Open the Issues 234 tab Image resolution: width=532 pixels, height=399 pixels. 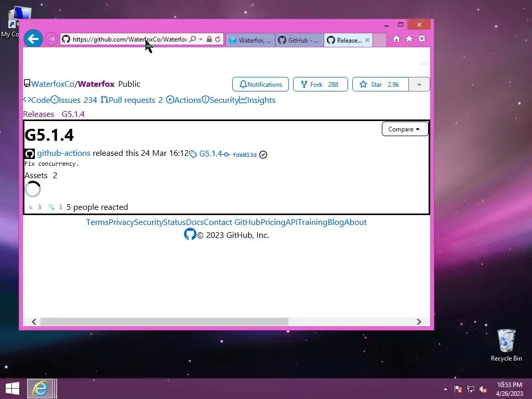[74, 100]
